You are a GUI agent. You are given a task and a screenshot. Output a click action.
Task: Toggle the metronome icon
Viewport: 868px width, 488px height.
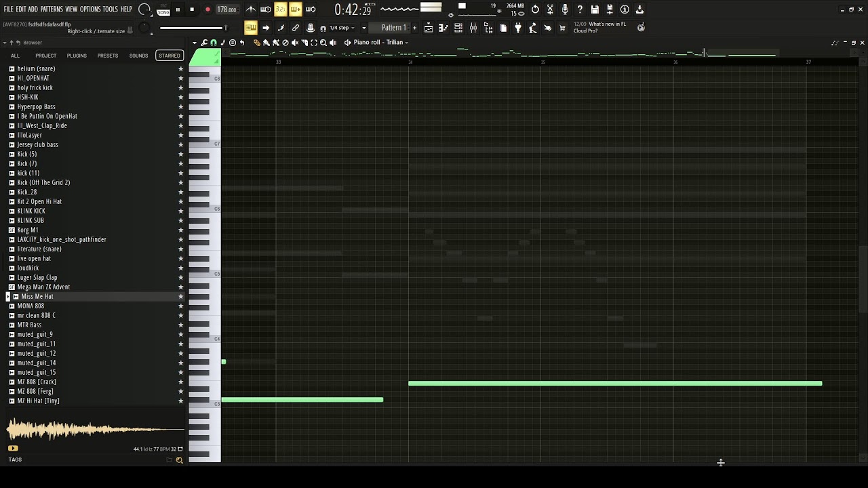click(x=251, y=9)
